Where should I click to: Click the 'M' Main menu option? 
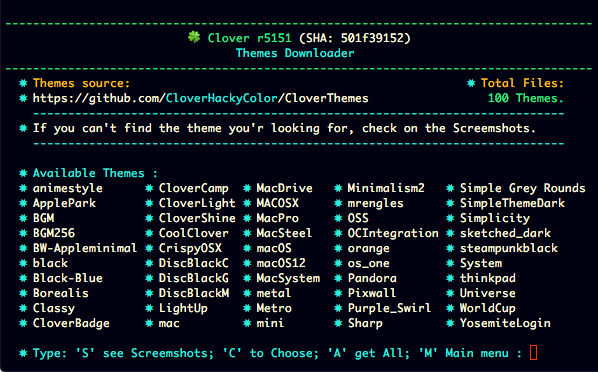click(463, 353)
